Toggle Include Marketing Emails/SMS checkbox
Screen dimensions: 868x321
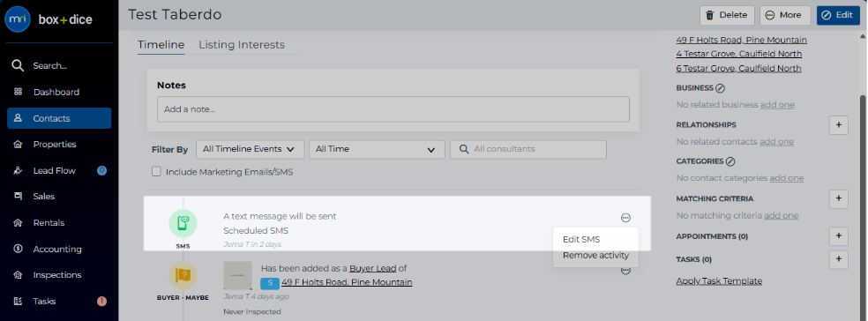click(x=156, y=172)
